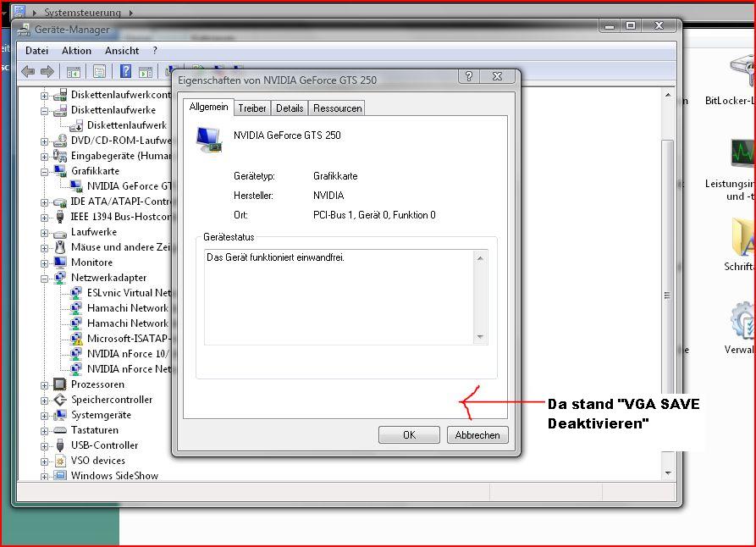Viewport: 756px width, 547px height.
Task: Switch to the Details tab
Action: [x=290, y=108]
